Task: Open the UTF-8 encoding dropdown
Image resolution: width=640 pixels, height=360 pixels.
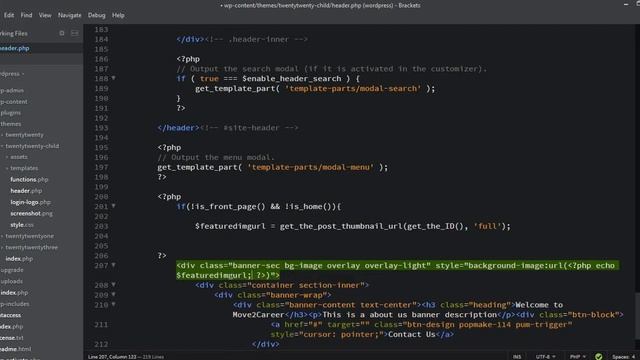Action: tap(545, 356)
